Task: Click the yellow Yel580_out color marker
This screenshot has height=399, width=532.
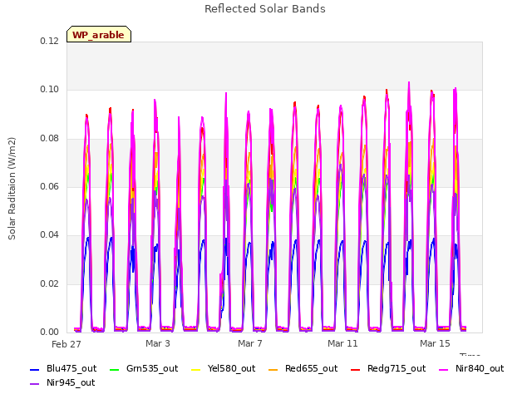Action: pos(196,369)
